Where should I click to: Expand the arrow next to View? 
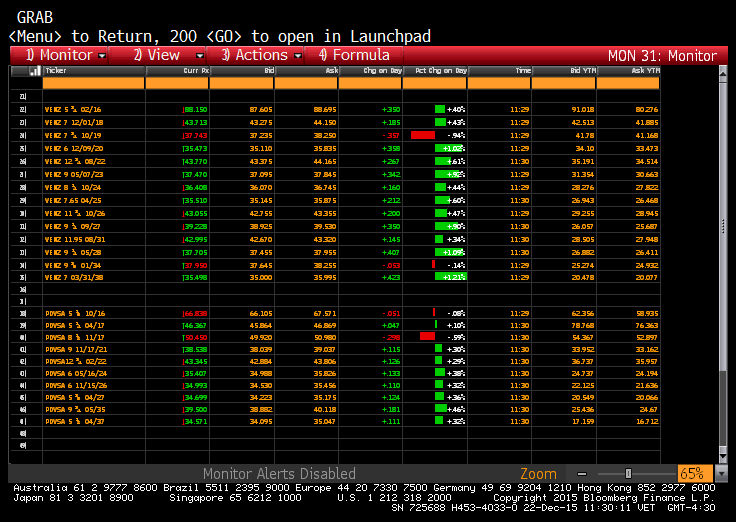click(200, 56)
